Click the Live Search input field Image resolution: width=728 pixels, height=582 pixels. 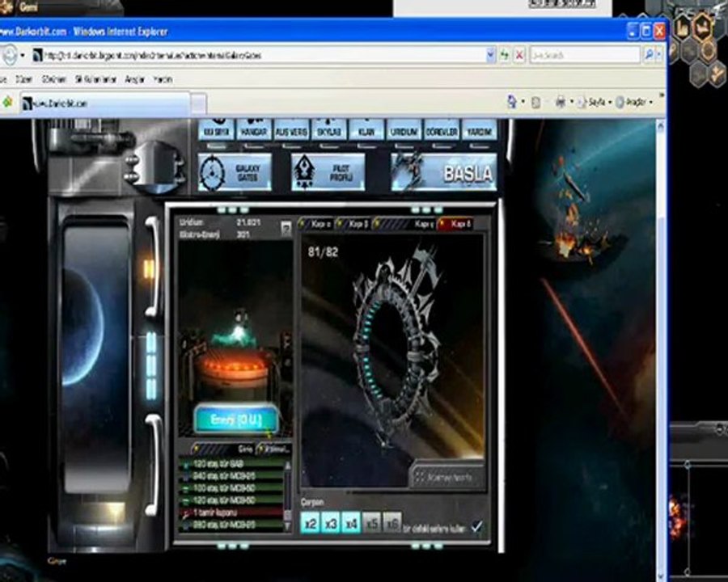586,55
